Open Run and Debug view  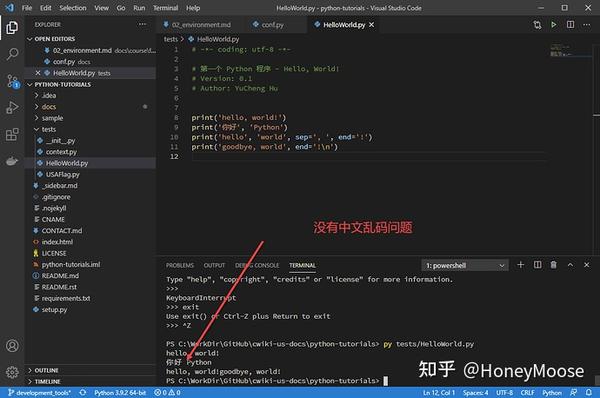click(x=12, y=108)
